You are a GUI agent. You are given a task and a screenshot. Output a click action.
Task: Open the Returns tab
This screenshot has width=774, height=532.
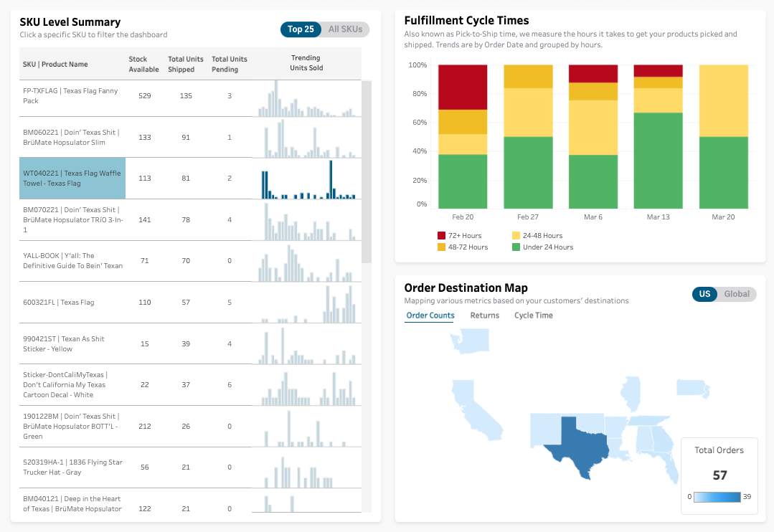pyautogui.click(x=485, y=315)
